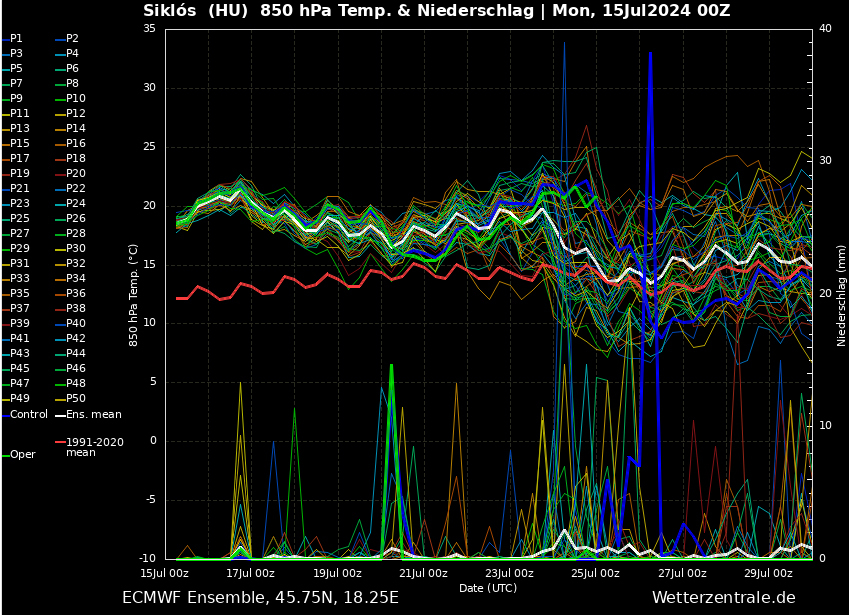The image size is (849, 615).
Task: Click the Wetterzentrale.de watermark text
Action: (x=723, y=597)
